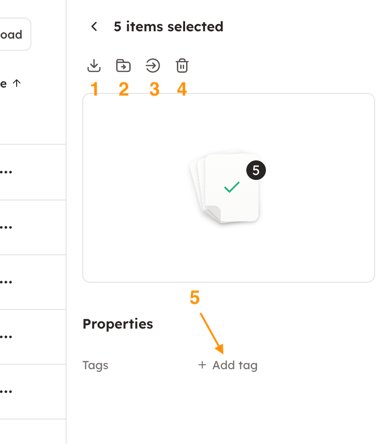
Task: Open the third row's ellipsis menu
Action: [x=6, y=282]
